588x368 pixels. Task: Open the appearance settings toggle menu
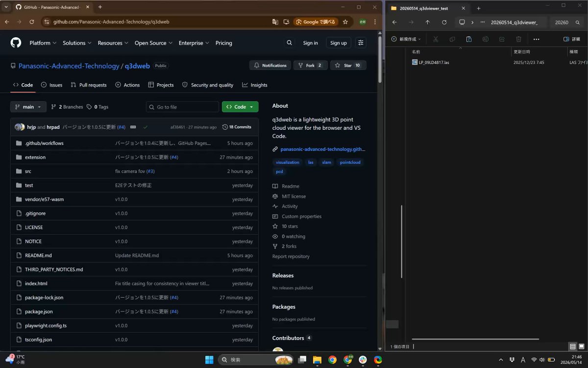point(361,43)
